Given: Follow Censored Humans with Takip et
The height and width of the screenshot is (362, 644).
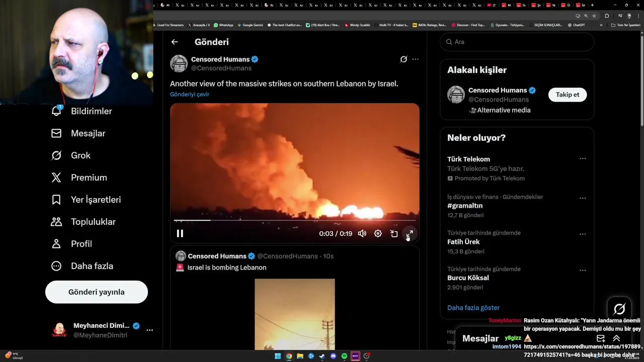Looking at the screenshot, I should (568, 95).
